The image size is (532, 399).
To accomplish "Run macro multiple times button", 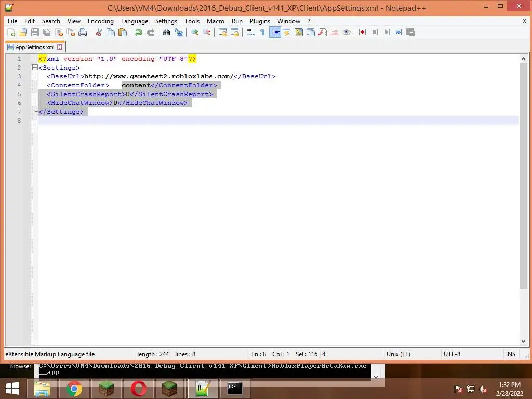I will (398, 32).
